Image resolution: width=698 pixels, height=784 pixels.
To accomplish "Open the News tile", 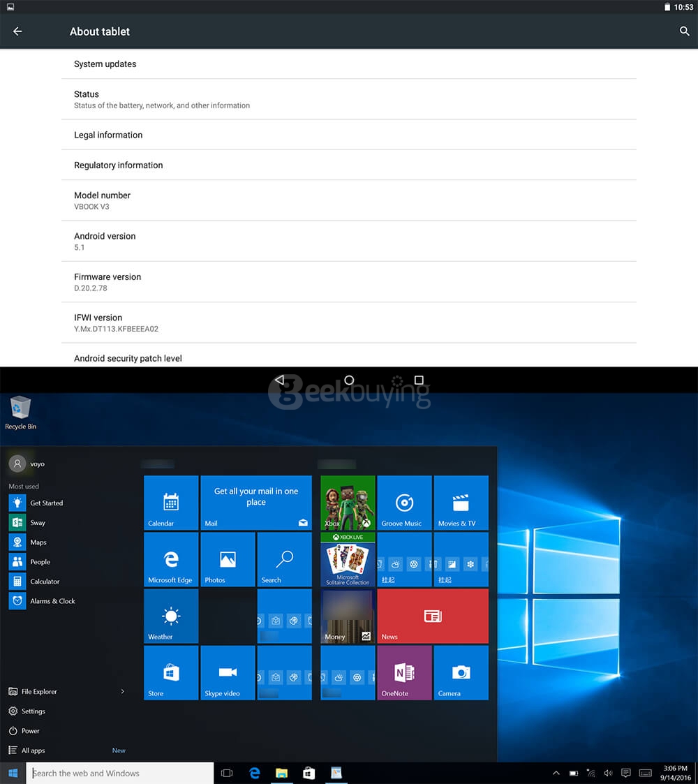I will tap(433, 616).
